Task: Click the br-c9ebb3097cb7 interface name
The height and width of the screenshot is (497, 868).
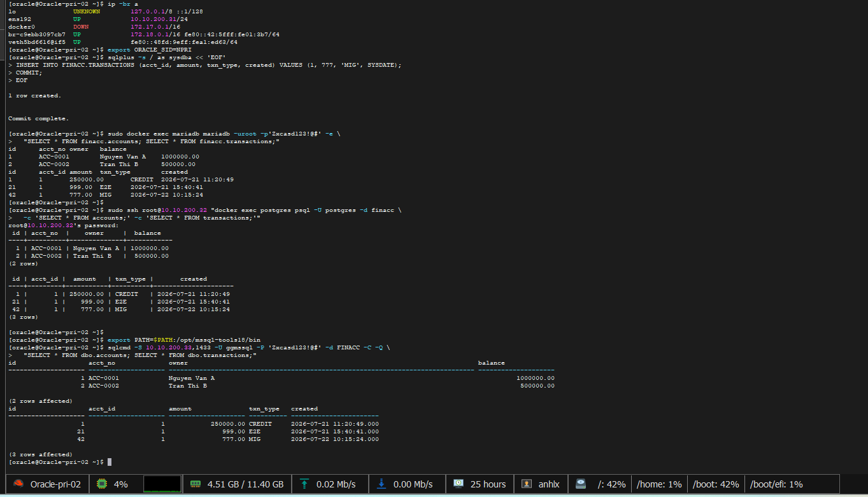Action: (x=37, y=34)
